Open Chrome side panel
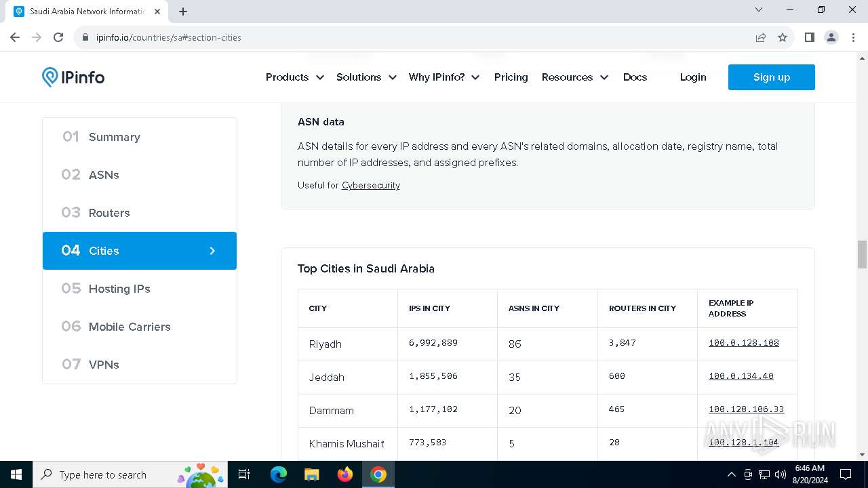 (x=810, y=37)
